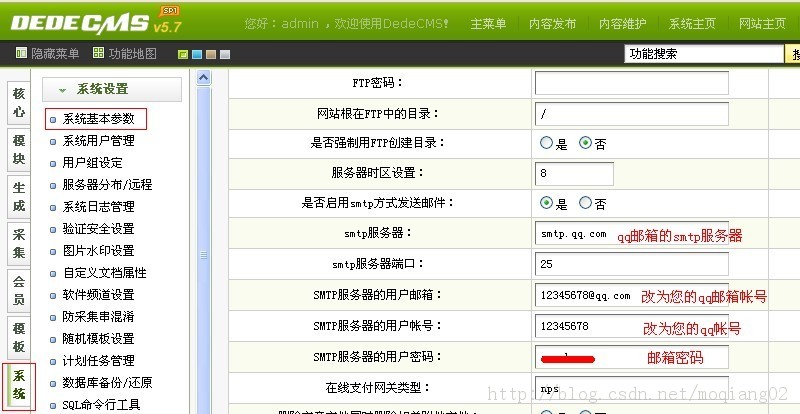Open 服务器分布/远程 in the sidebar
Screen dimensions: 800x414
(x=107, y=184)
